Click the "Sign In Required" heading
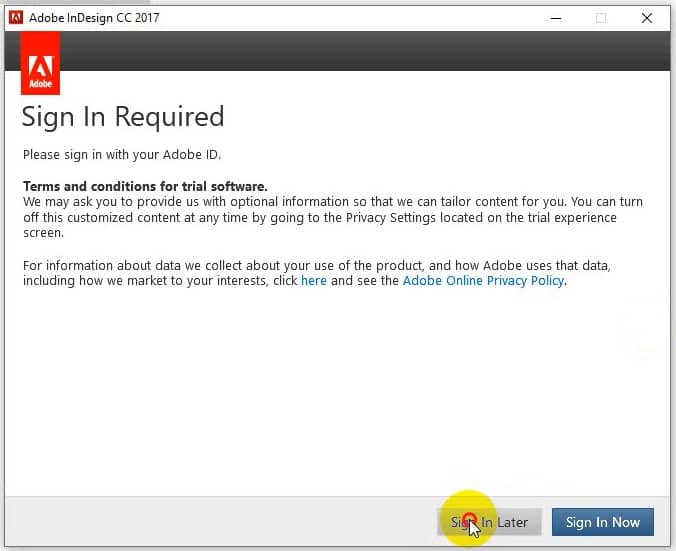This screenshot has height=551, width=676. click(123, 117)
